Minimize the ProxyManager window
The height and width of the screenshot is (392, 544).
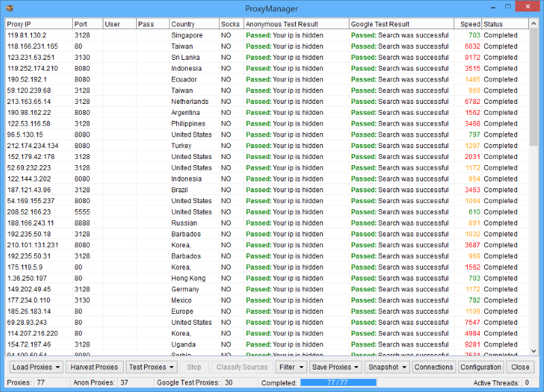coord(486,7)
